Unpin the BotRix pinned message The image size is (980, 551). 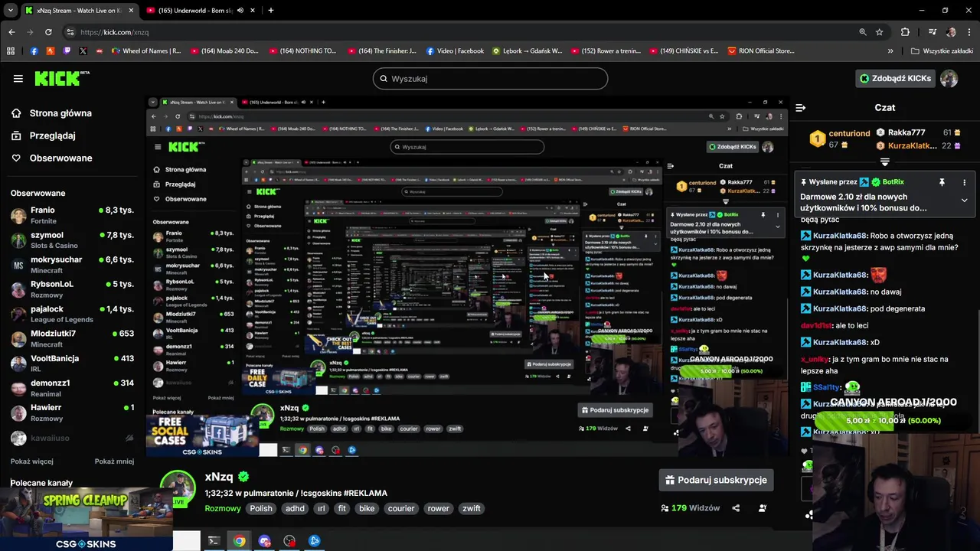point(942,182)
